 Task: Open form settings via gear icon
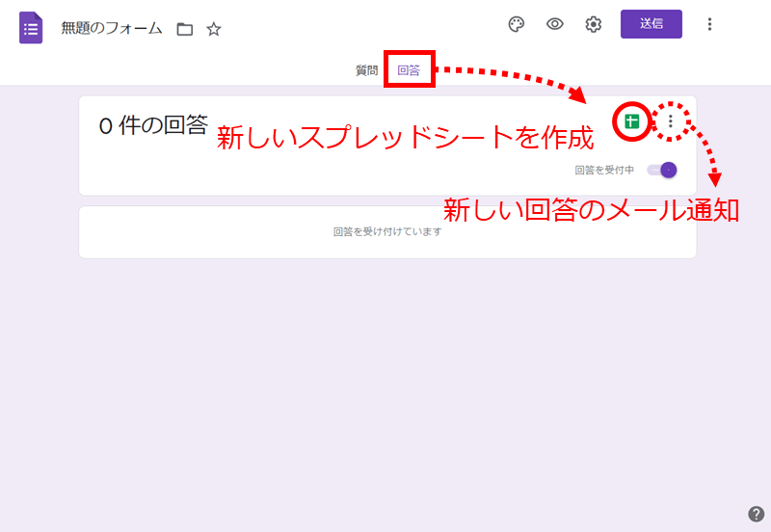(594, 24)
